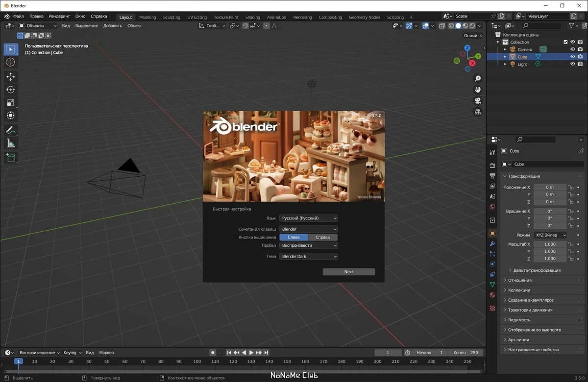Screen dimensions: 588x382
Task: Open the Язык language dropdown
Action: point(309,218)
